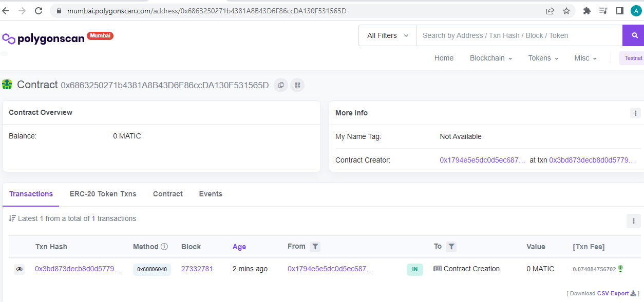Filter by To address icon
The width and height of the screenshot is (644, 302).
coord(451,247)
